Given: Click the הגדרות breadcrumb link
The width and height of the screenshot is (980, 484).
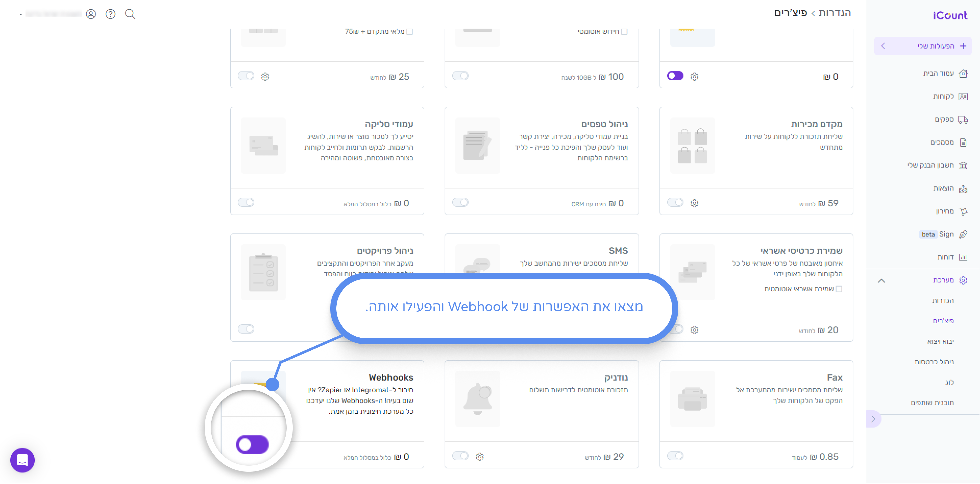Looking at the screenshot, I should tap(835, 13).
